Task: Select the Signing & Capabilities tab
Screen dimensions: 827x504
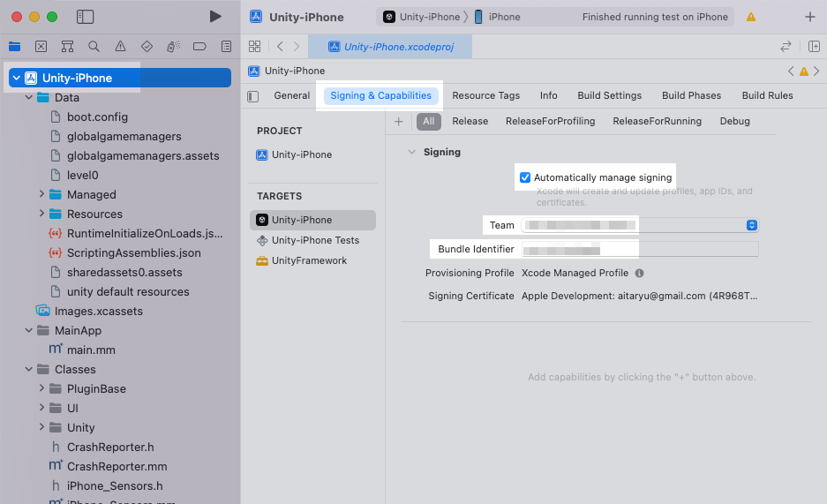Action: 380,95
